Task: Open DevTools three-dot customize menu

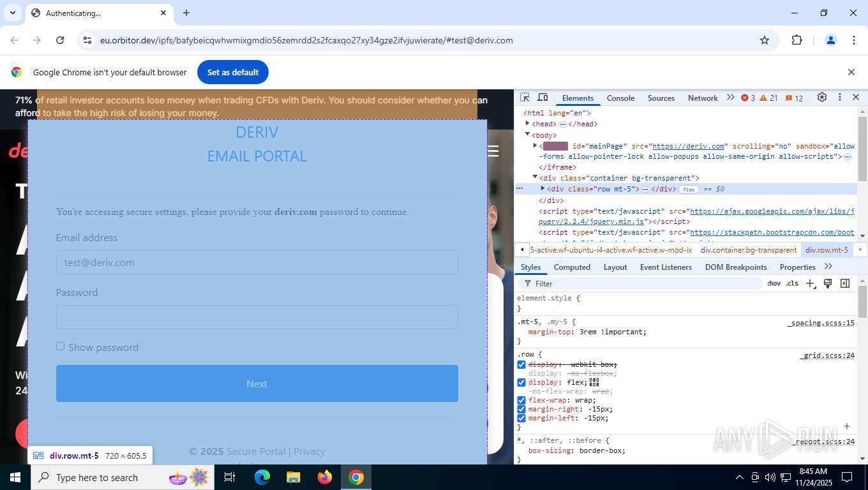Action: (840, 98)
